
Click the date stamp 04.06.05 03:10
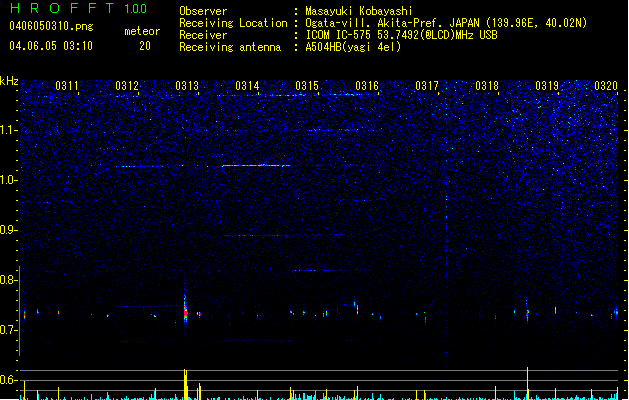(x=51, y=46)
